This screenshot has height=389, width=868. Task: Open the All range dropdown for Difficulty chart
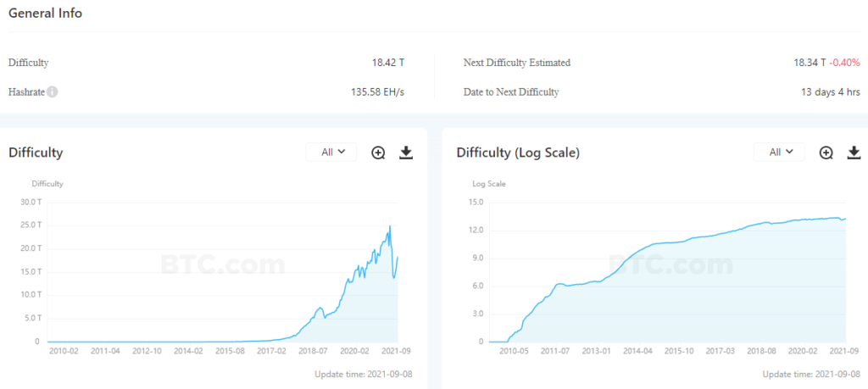pyautogui.click(x=331, y=153)
